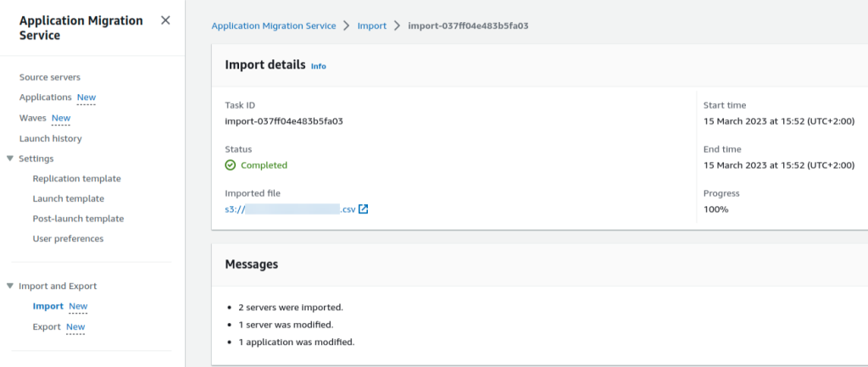Open the Info link beside Import details
This screenshot has width=868, height=367.
pyautogui.click(x=319, y=66)
